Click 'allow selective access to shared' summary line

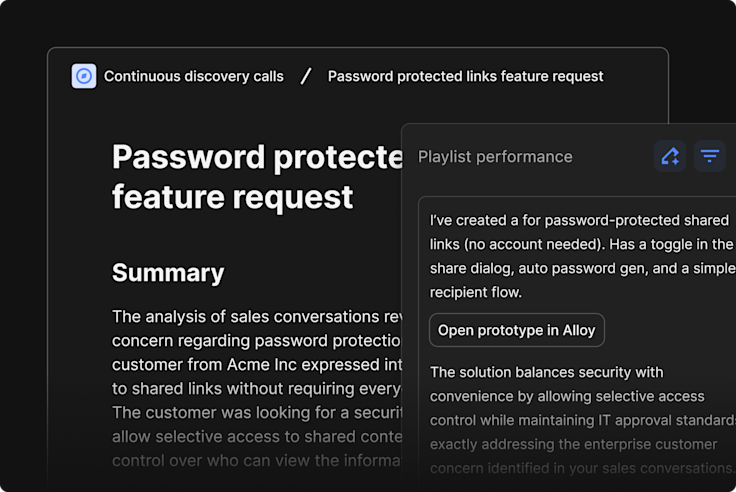pyautogui.click(x=257, y=436)
